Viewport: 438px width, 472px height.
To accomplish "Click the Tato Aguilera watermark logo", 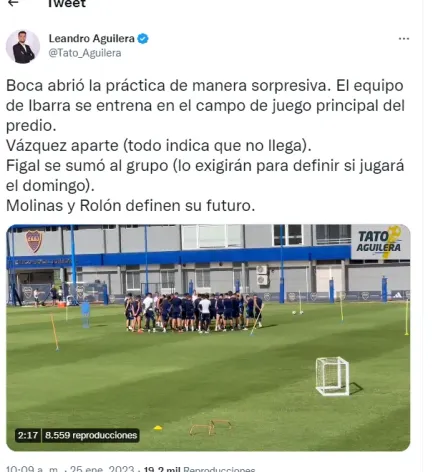I will pyautogui.click(x=379, y=242).
